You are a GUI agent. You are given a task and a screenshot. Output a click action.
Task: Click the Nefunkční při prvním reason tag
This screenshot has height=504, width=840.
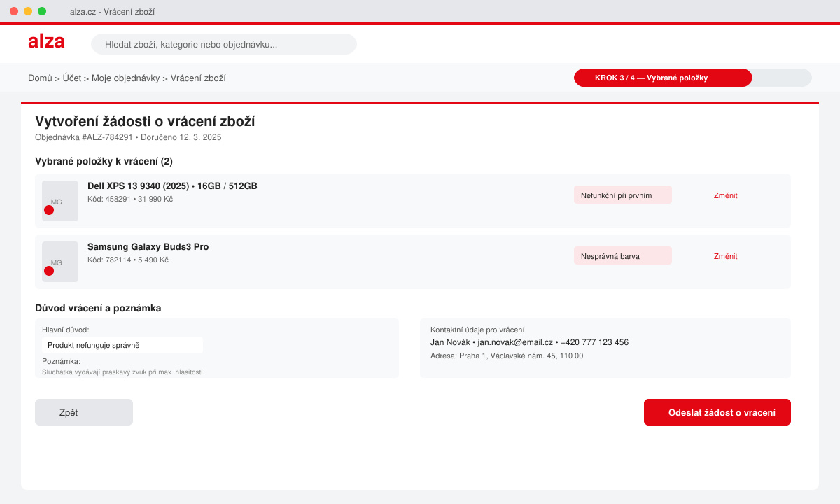point(623,195)
